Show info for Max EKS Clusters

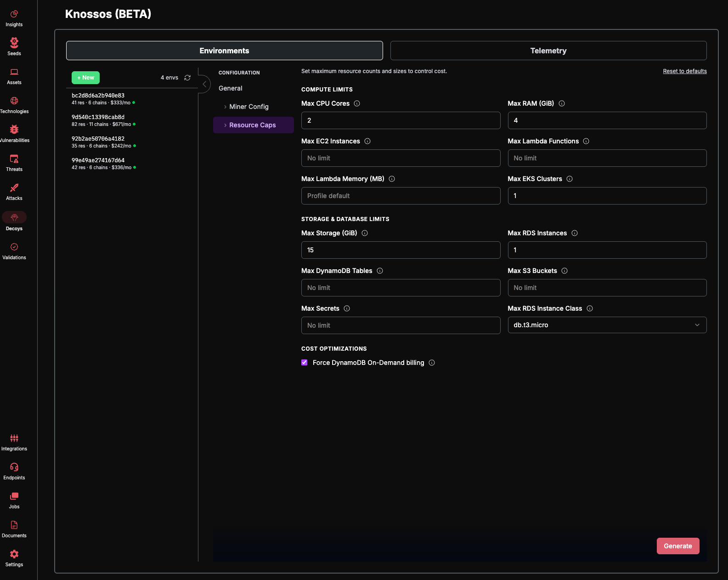570,179
